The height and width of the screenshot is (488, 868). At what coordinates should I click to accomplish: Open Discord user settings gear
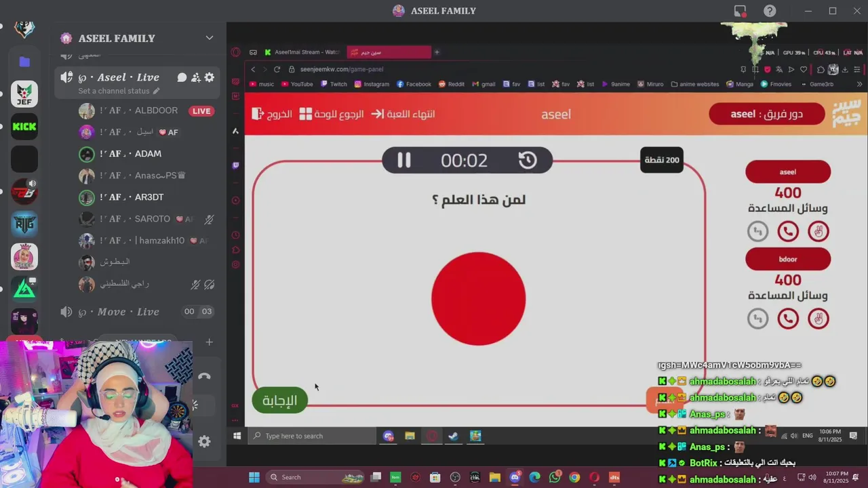pos(204,441)
